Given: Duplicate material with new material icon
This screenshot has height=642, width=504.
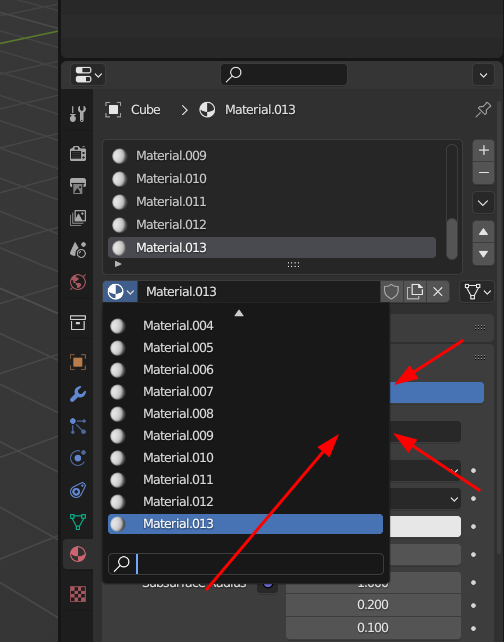Looking at the screenshot, I should [x=415, y=292].
